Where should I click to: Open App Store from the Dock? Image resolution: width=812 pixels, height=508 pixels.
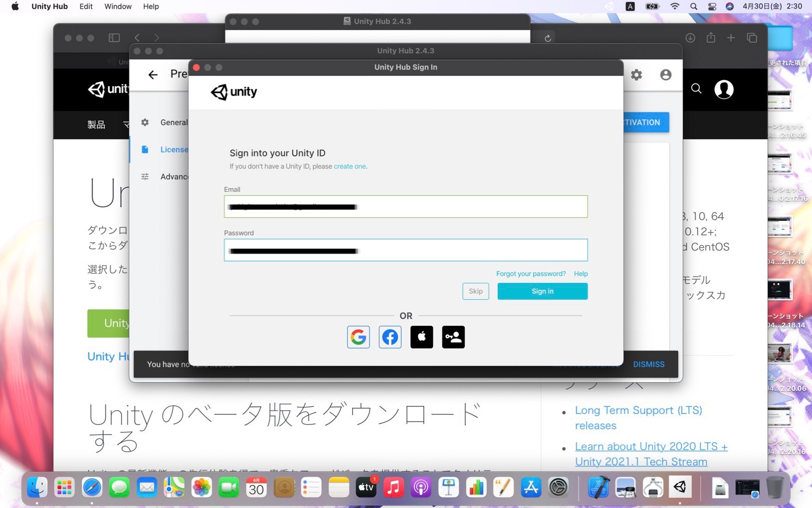point(531,487)
